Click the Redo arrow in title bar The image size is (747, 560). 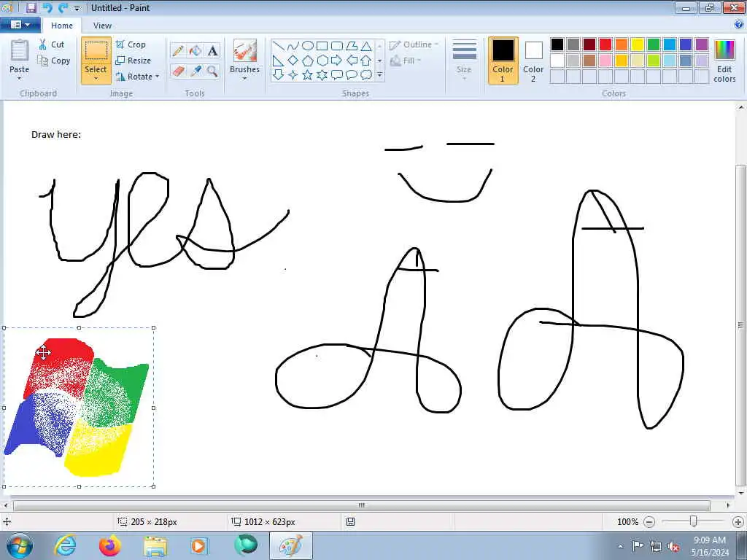[63, 7]
